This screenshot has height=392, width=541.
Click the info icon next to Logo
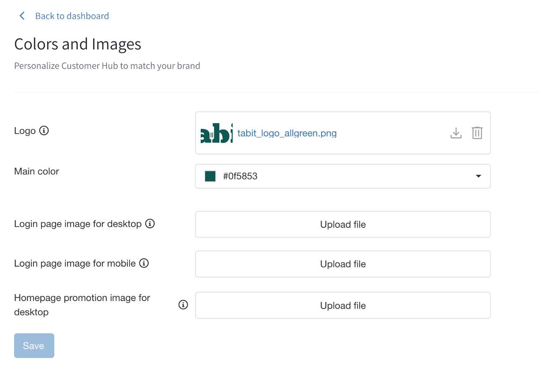(44, 131)
